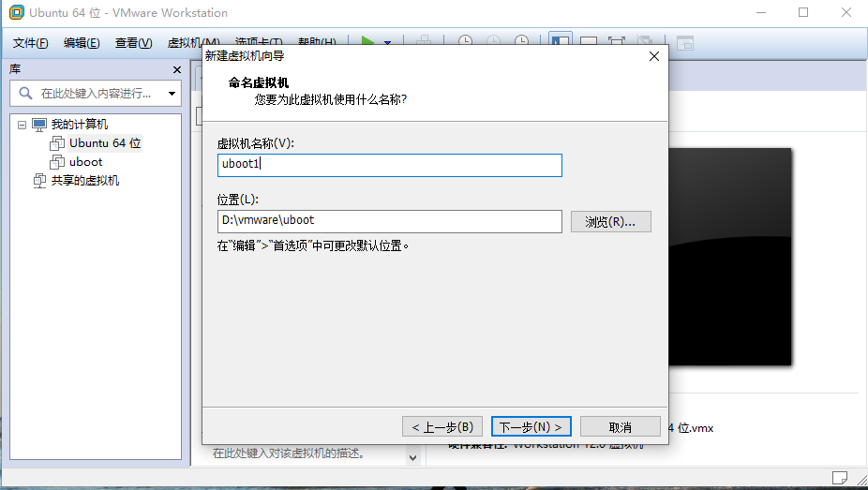The height and width of the screenshot is (490, 868).
Task: Click the 取消 cancel button
Action: point(620,426)
